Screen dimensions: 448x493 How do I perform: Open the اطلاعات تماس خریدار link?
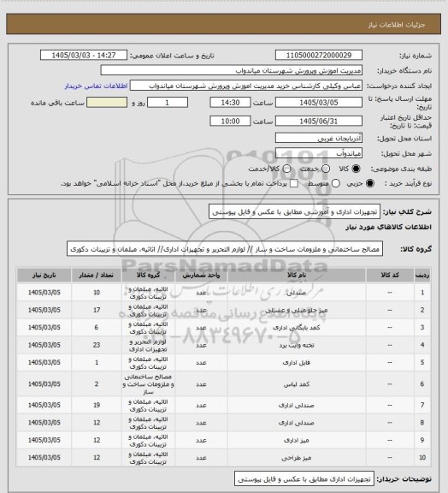tap(96, 86)
